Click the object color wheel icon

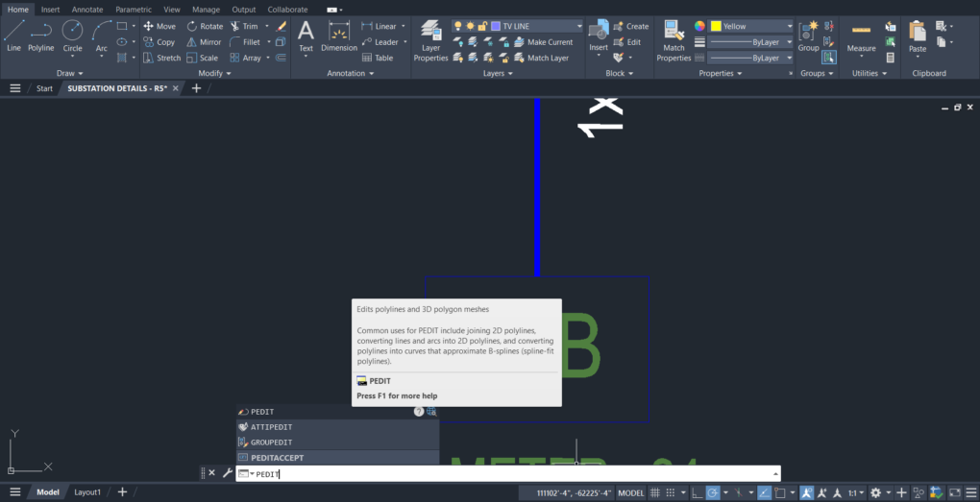699,26
